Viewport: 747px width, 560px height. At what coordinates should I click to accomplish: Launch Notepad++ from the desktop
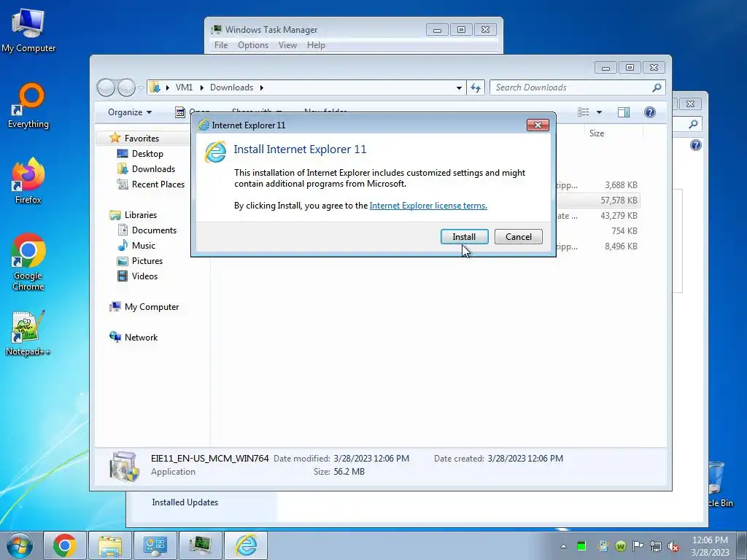[x=28, y=333]
